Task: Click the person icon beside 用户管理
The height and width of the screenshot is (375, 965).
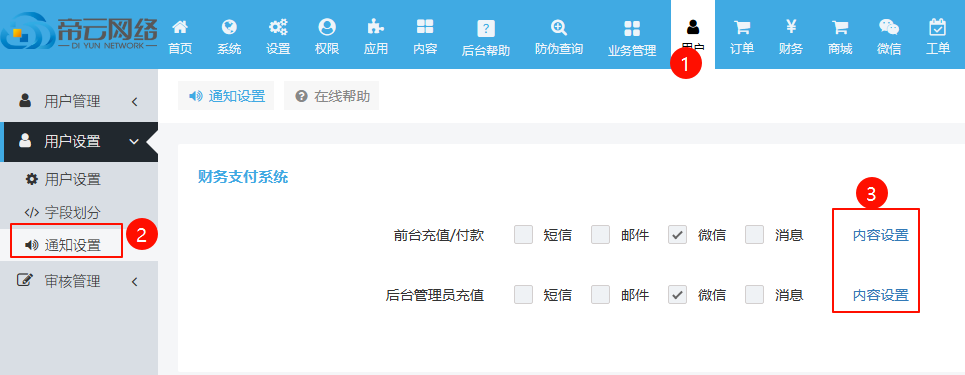Action: pyautogui.click(x=25, y=100)
